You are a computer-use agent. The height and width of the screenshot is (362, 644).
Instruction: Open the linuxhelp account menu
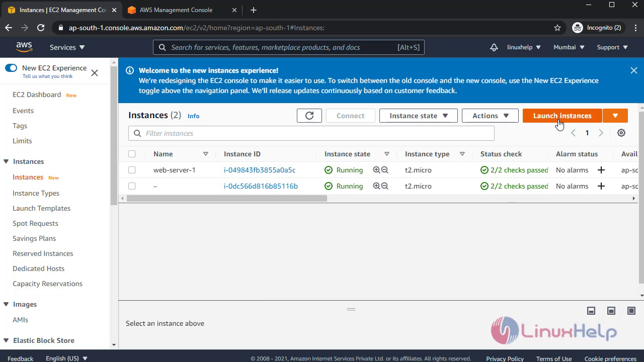pos(524,47)
